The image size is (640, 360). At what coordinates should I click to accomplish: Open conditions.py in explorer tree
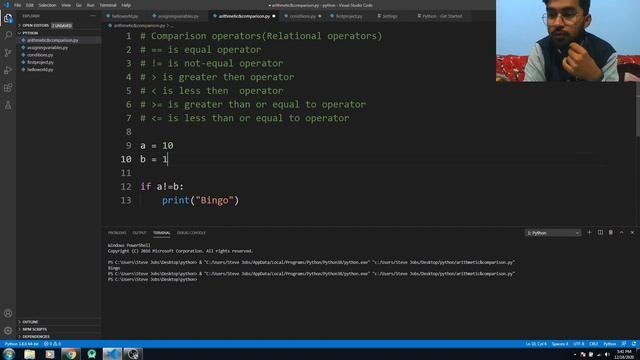coord(40,55)
